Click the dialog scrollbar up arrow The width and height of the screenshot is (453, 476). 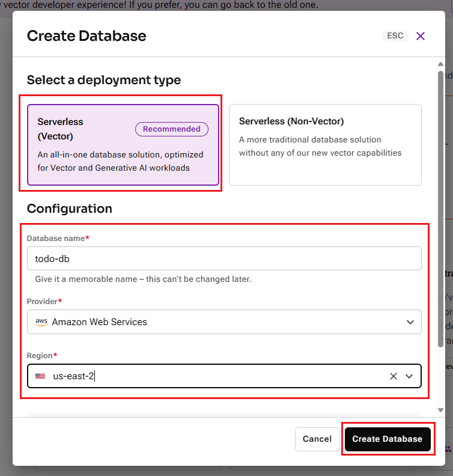(440, 64)
